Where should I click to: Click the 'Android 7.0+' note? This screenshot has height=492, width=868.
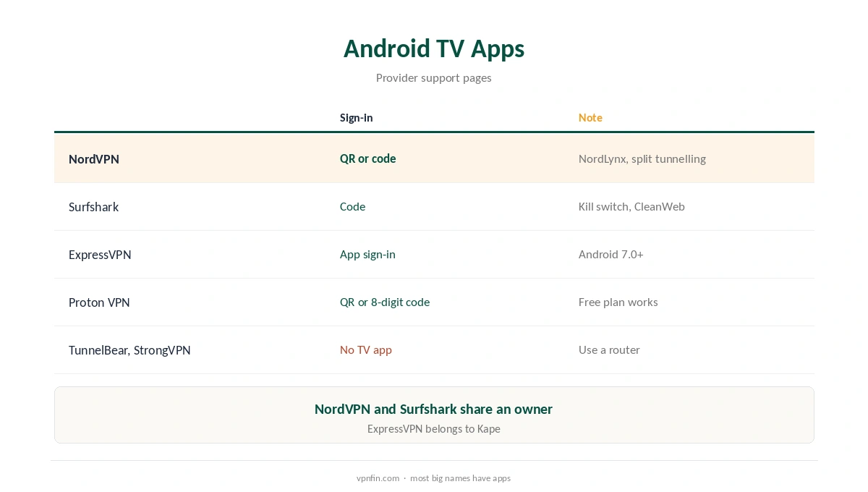pos(611,255)
